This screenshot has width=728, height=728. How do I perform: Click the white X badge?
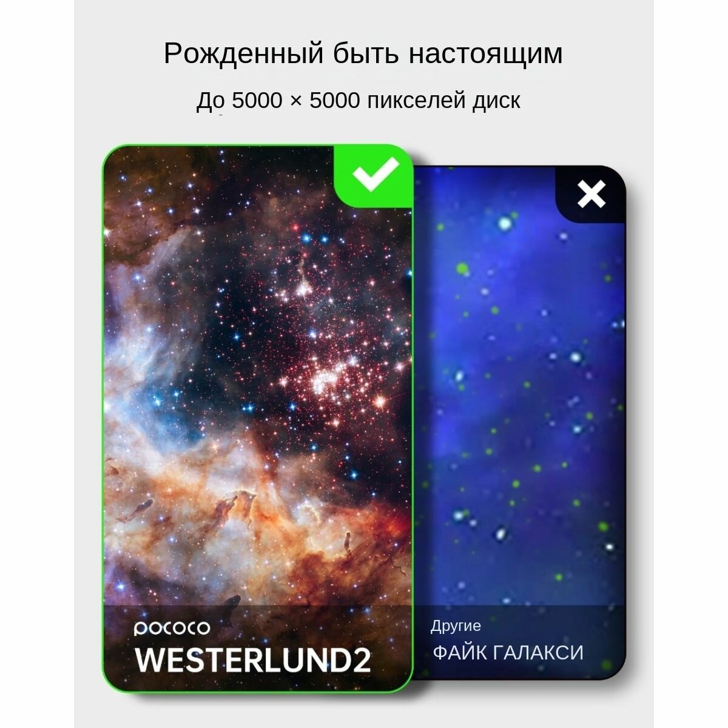[x=590, y=194]
